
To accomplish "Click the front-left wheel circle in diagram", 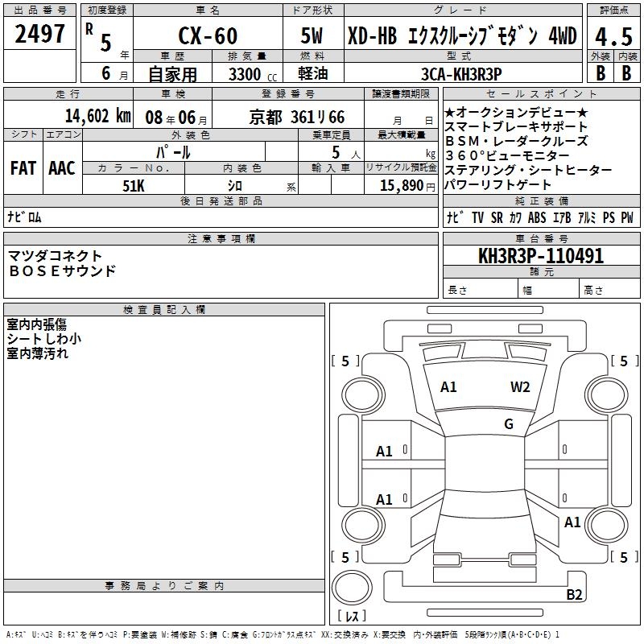I will point(363,395).
